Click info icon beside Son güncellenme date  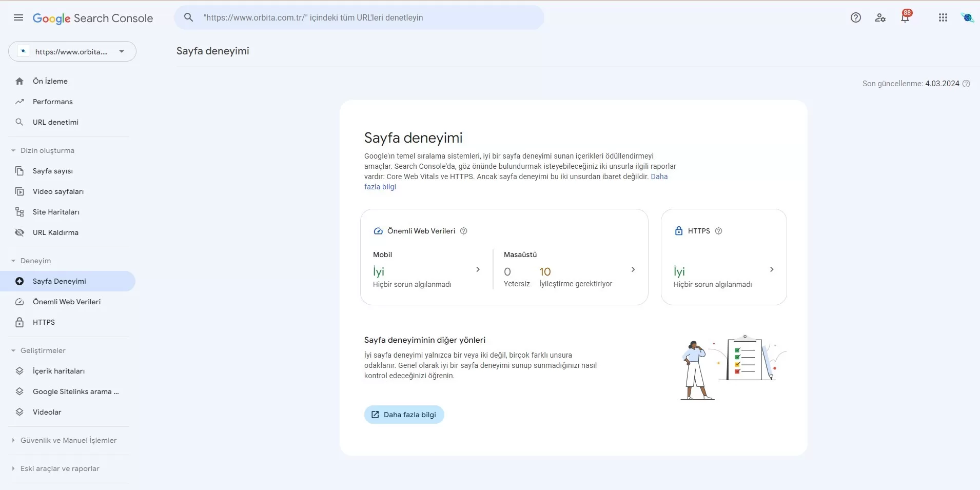(x=966, y=84)
